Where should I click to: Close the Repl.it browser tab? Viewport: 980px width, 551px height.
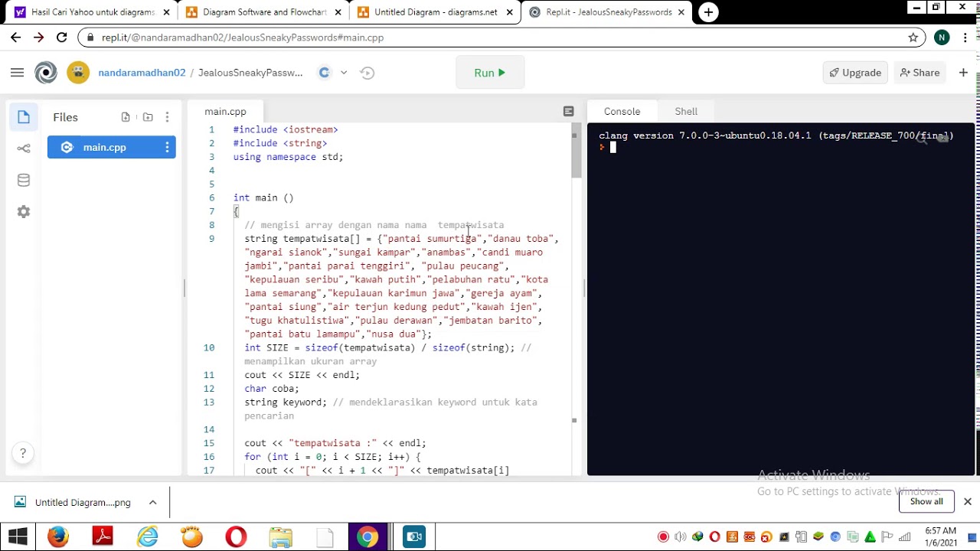681,12
